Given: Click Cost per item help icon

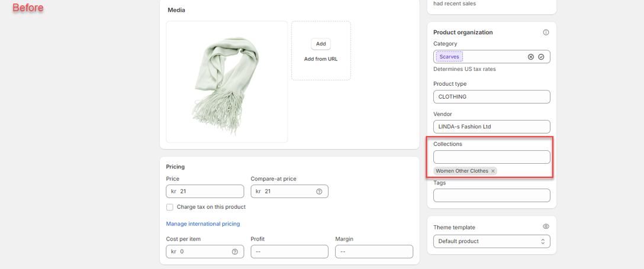Looking at the screenshot, I should point(235,252).
